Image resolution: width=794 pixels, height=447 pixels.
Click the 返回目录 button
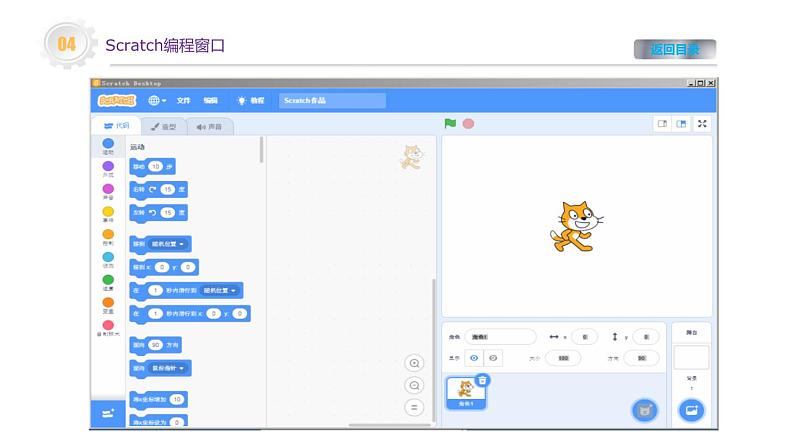674,49
